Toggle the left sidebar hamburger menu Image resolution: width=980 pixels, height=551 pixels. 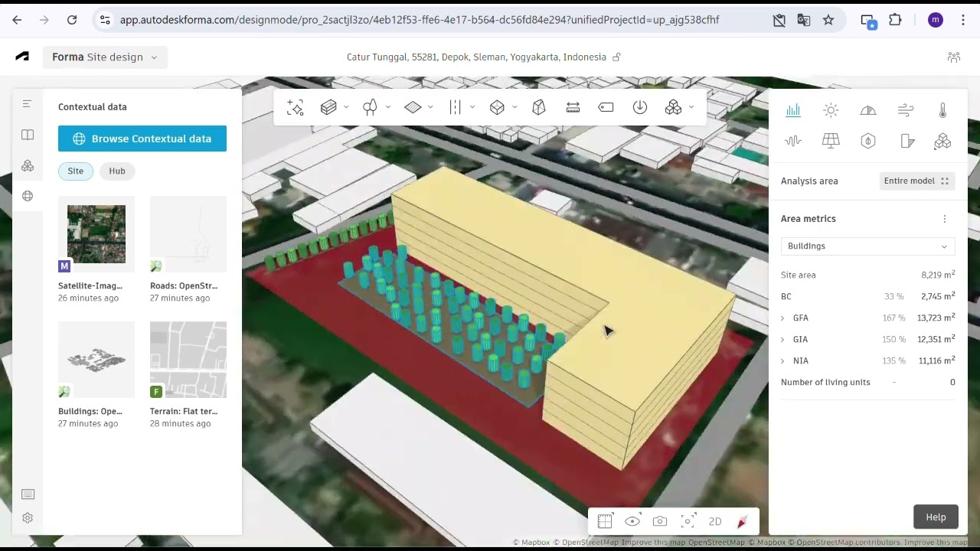coord(27,104)
